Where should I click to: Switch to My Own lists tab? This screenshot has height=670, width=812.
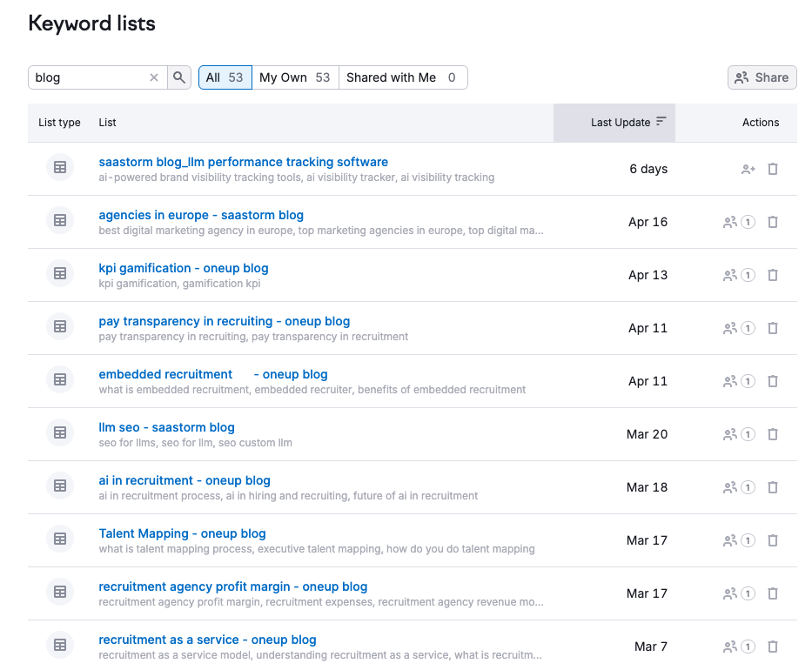coord(295,77)
